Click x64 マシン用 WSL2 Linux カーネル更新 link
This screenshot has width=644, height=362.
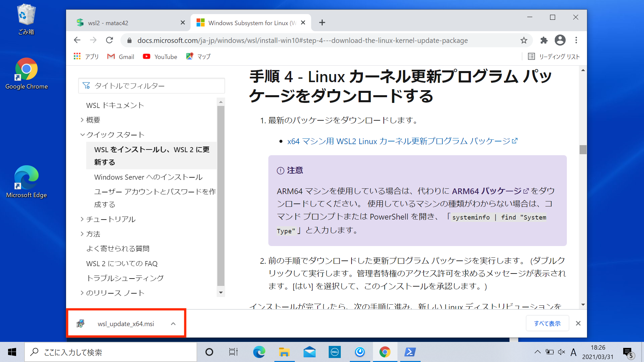[402, 141]
